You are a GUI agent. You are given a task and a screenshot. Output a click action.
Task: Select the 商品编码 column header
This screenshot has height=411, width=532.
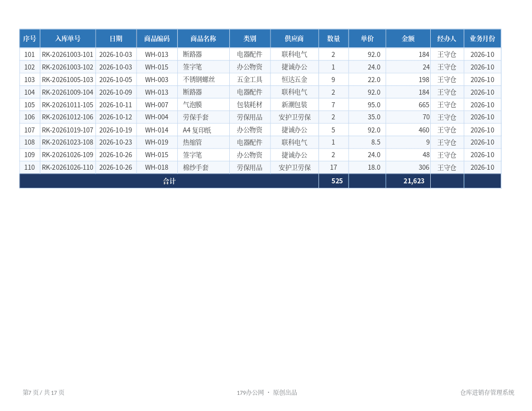tap(157, 39)
